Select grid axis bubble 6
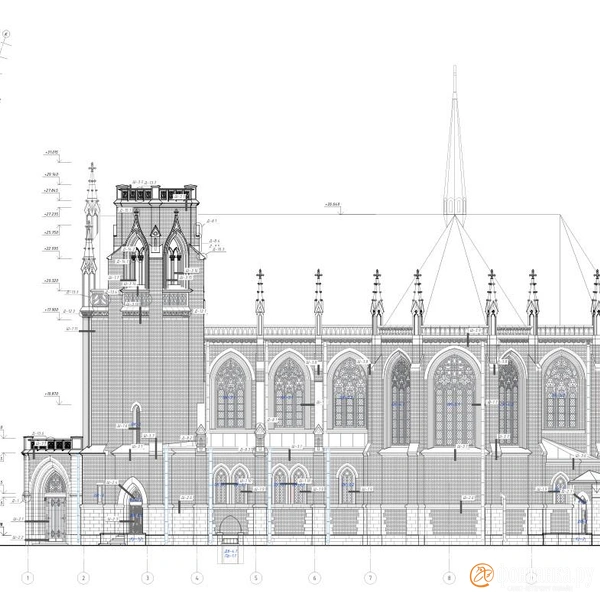 click(x=315, y=578)
